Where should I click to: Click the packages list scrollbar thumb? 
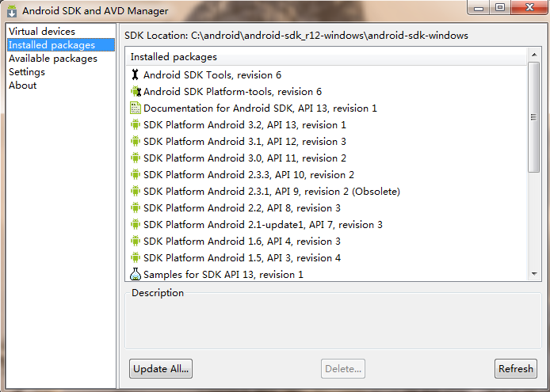[534, 117]
